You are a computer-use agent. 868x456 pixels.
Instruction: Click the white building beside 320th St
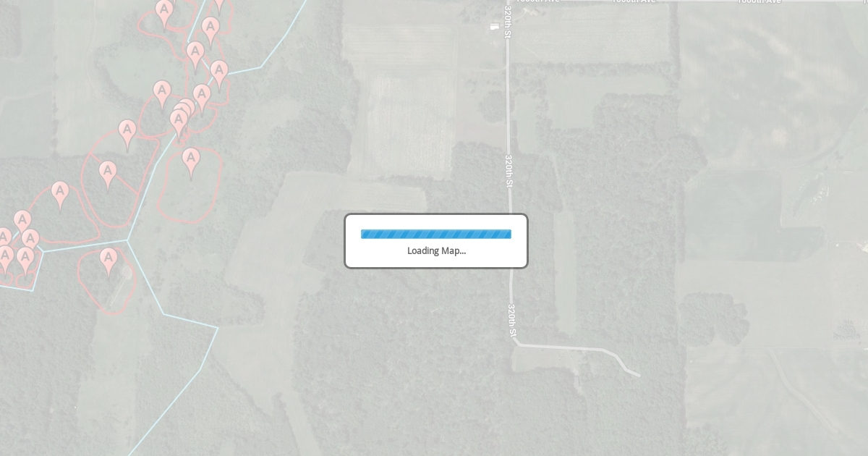pyautogui.click(x=495, y=27)
